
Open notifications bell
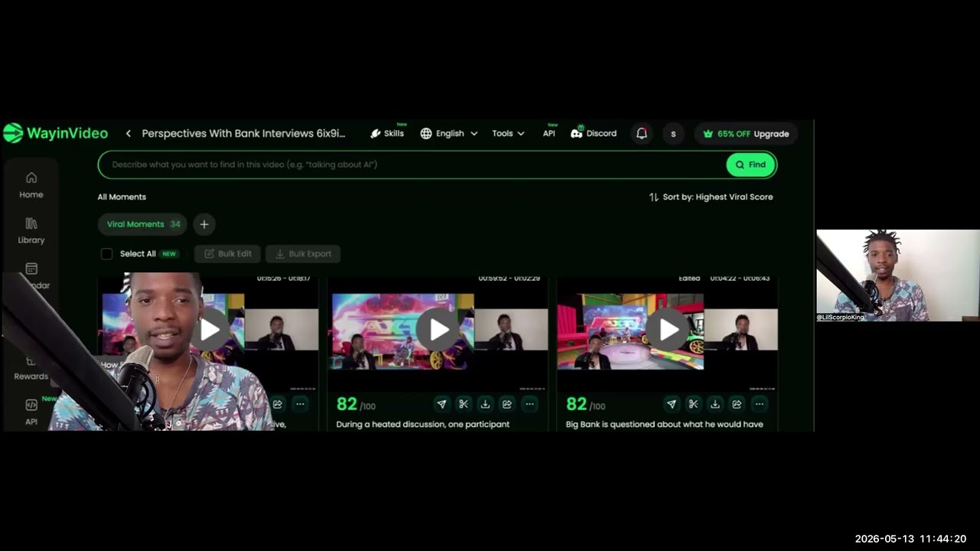[x=642, y=133]
